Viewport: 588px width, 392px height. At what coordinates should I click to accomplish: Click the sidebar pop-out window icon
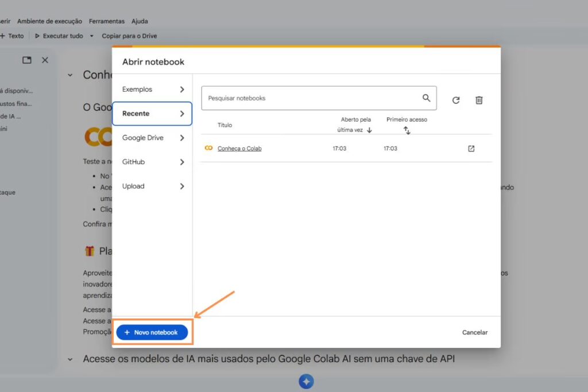coord(27,60)
